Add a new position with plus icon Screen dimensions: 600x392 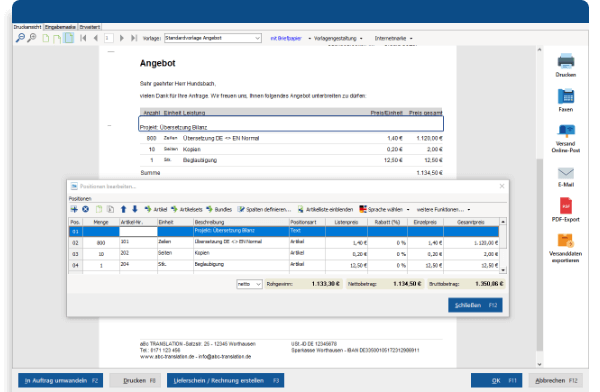74,209
